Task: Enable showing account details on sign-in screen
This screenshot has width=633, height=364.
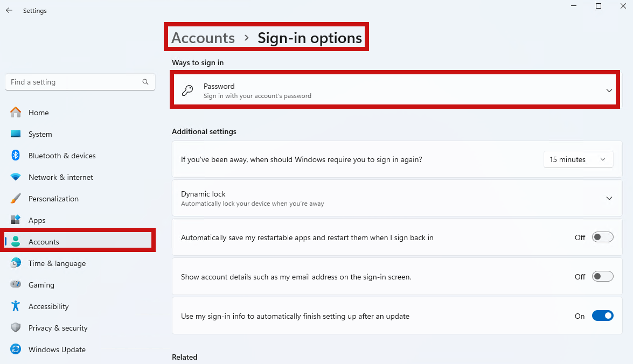Action: [602, 276]
